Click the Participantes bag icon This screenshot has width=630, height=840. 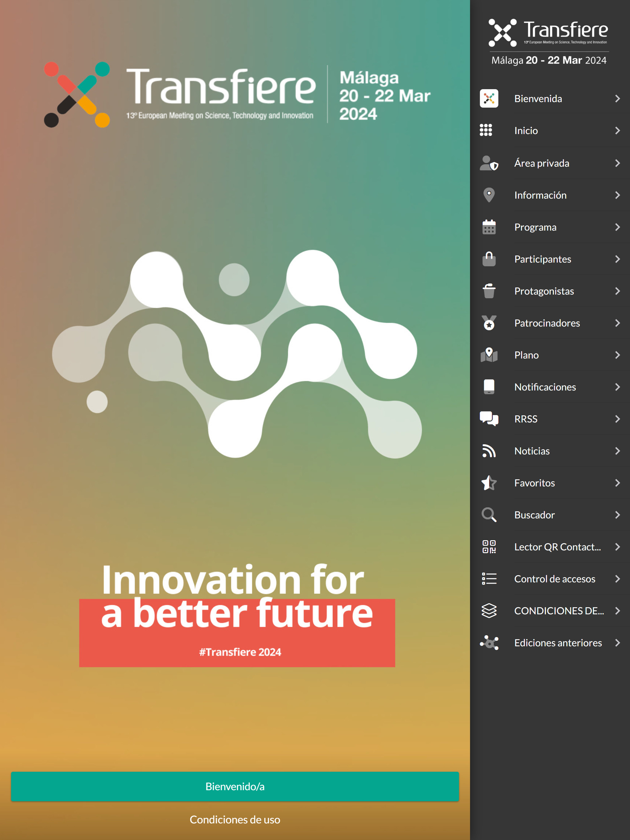488,259
